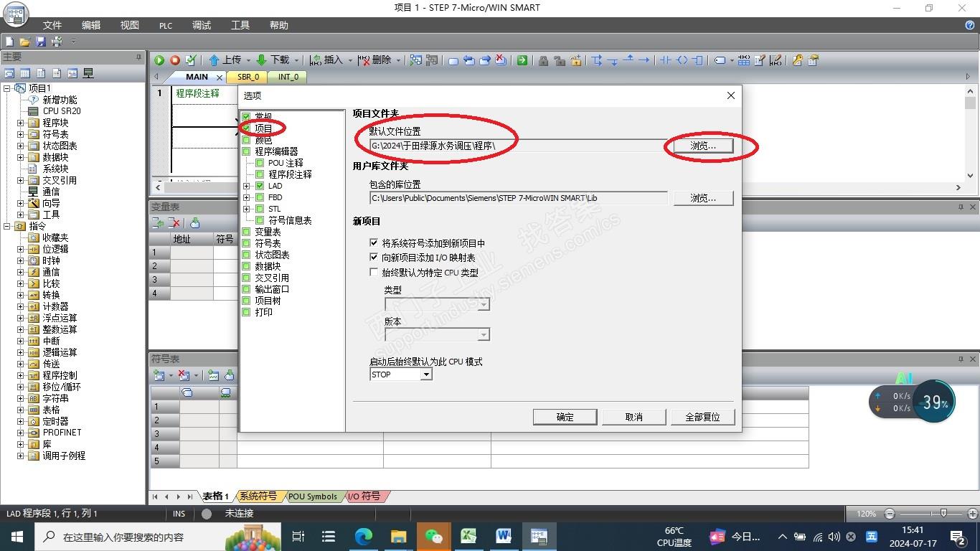
Task: Click the insert horizontal line arrow icon
Action: [x=644, y=60]
